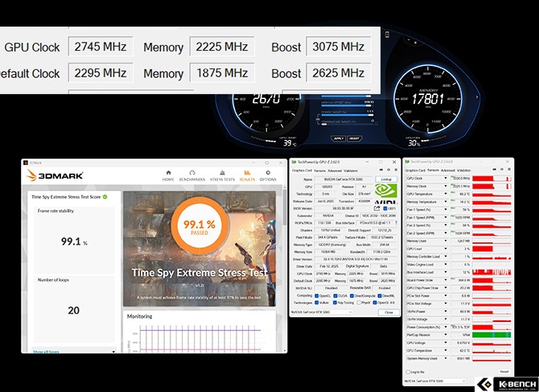Viewport: 539px width, 392px height.
Task: Click the Time Spy Extreme Stress Test image
Action: click(200, 249)
